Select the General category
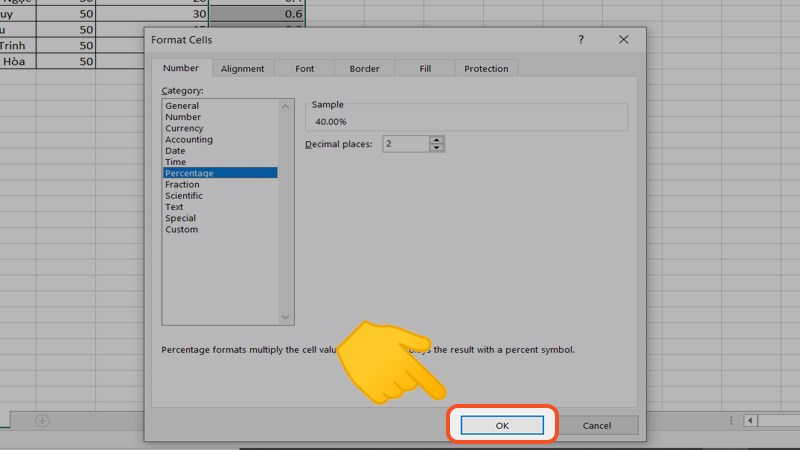 pos(182,106)
